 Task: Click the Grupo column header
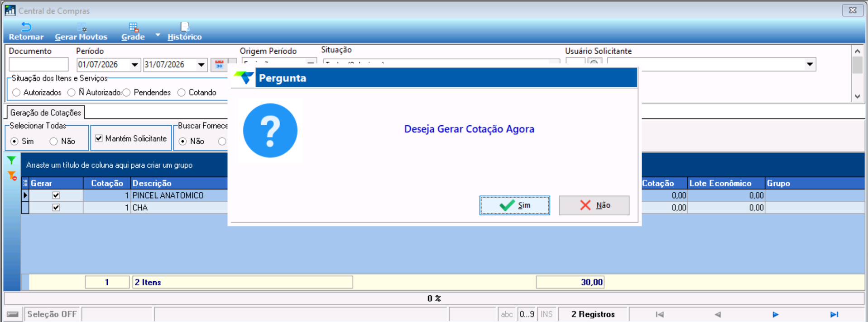click(x=815, y=183)
